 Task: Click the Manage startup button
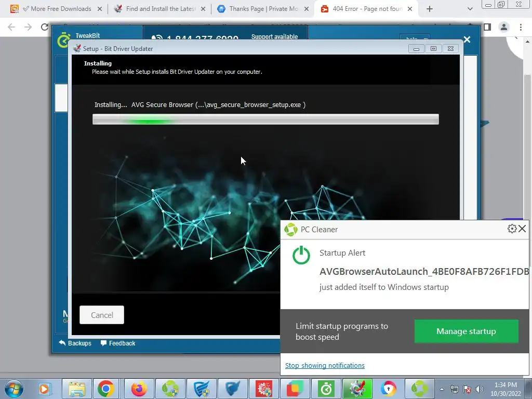[466, 331]
